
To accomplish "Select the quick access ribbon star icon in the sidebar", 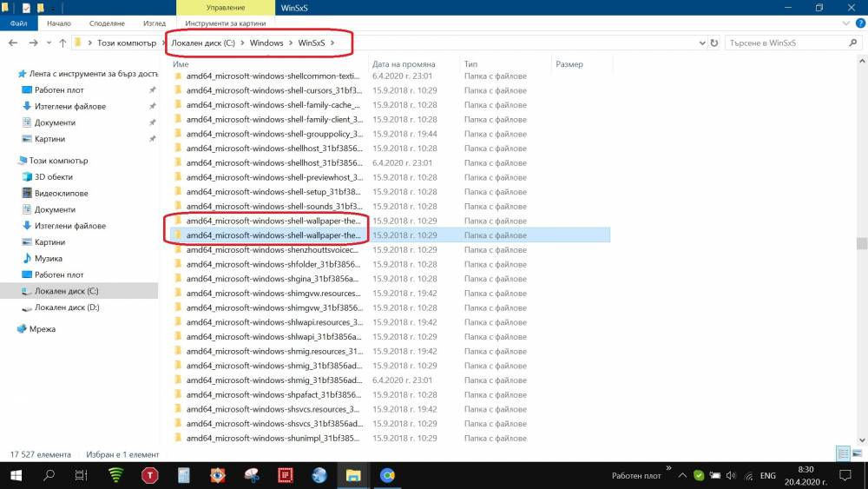I will pos(23,74).
